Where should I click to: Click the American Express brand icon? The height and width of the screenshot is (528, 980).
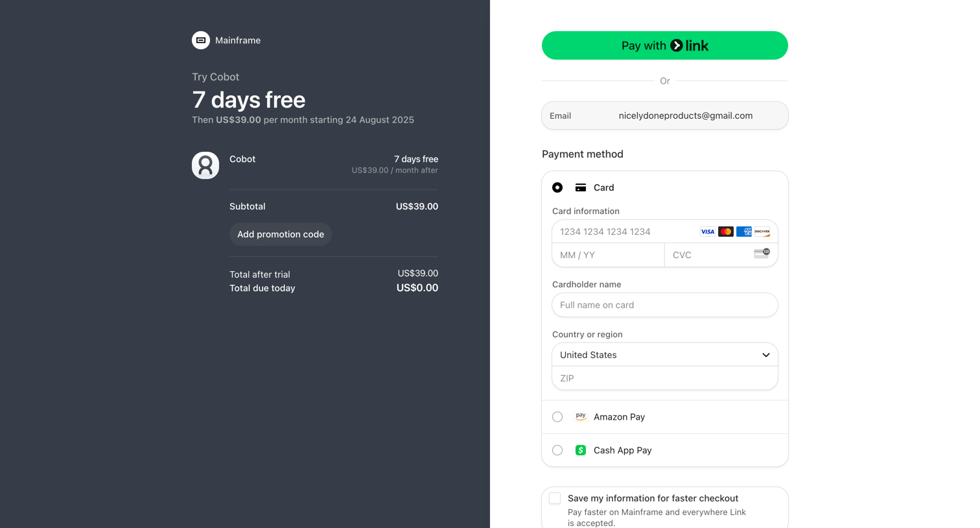pos(744,232)
